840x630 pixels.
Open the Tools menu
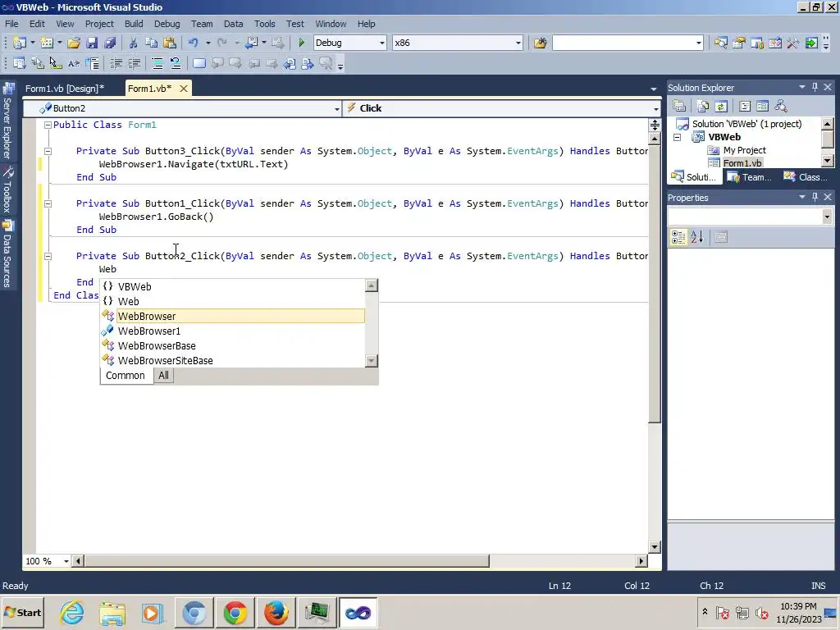pos(265,24)
